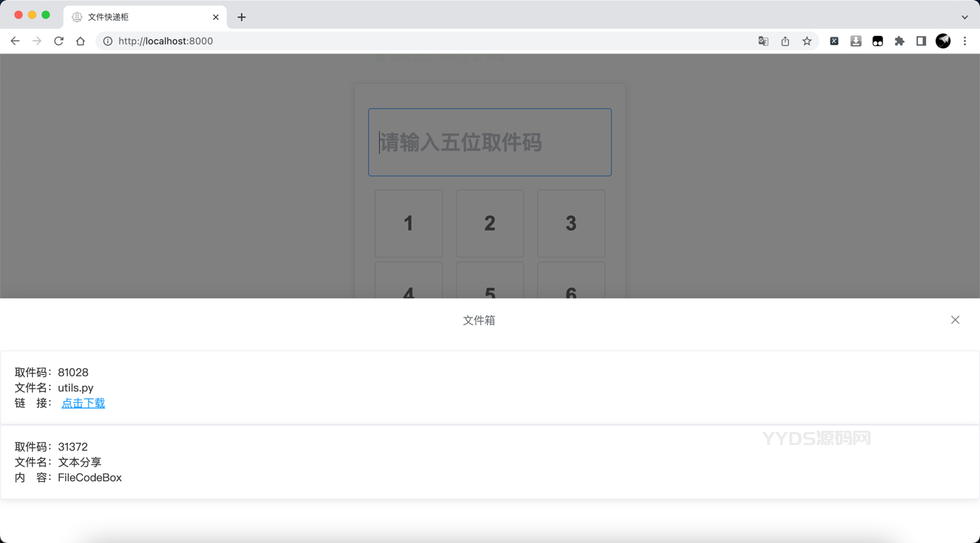Open a new tab with the plus button
980x543 pixels.
(241, 17)
